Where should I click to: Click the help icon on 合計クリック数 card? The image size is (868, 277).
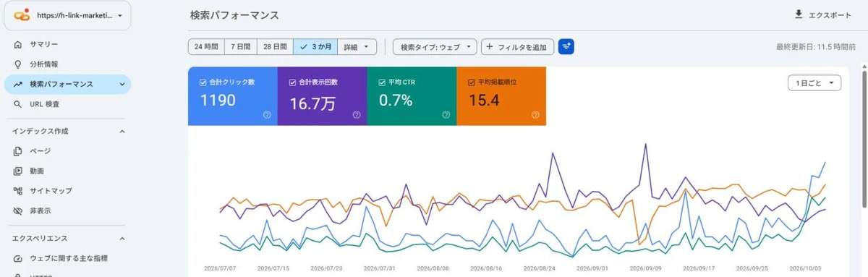tap(267, 114)
